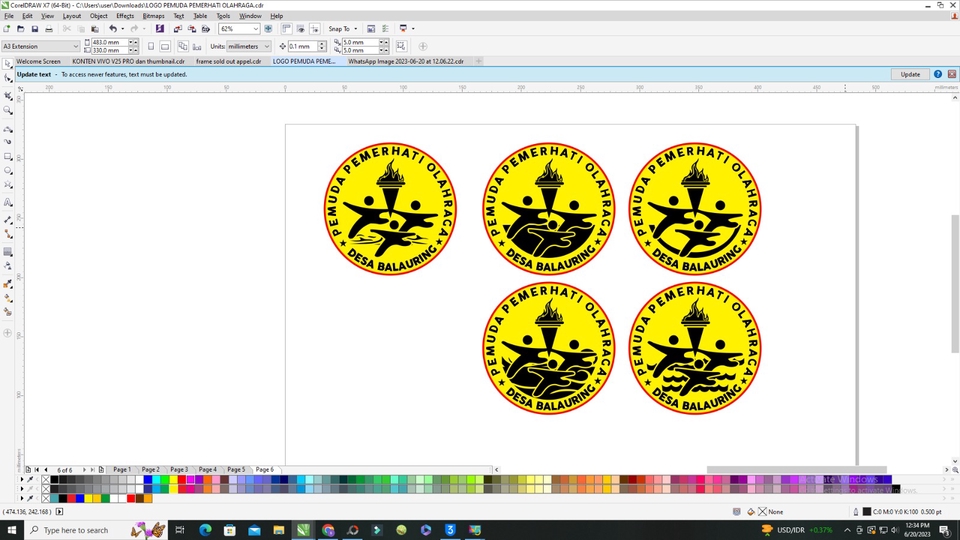Viewport: 960px width, 540px height.
Task: Pick the red swatch in top palette row
Action: coord(182,479)
